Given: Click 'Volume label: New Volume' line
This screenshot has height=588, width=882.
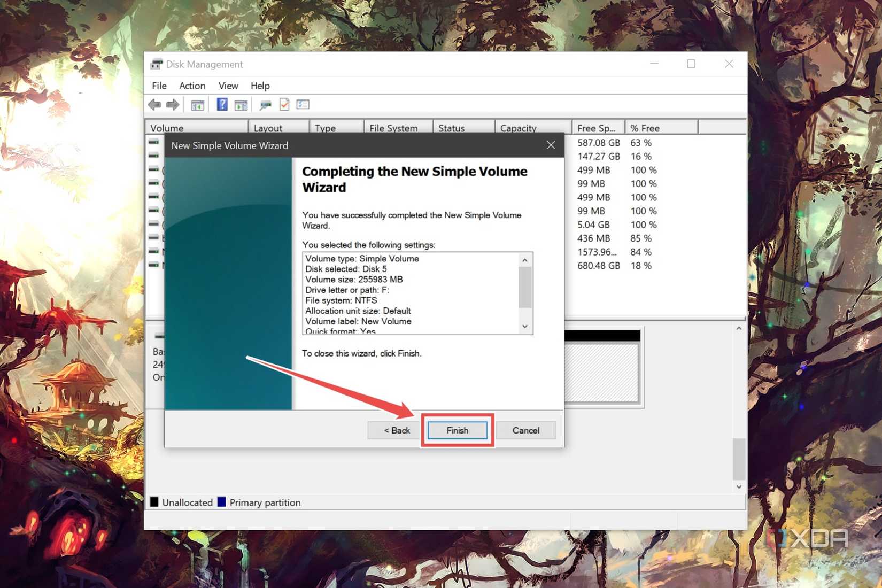Looking at the screenshot, I should tap(358, 321).
